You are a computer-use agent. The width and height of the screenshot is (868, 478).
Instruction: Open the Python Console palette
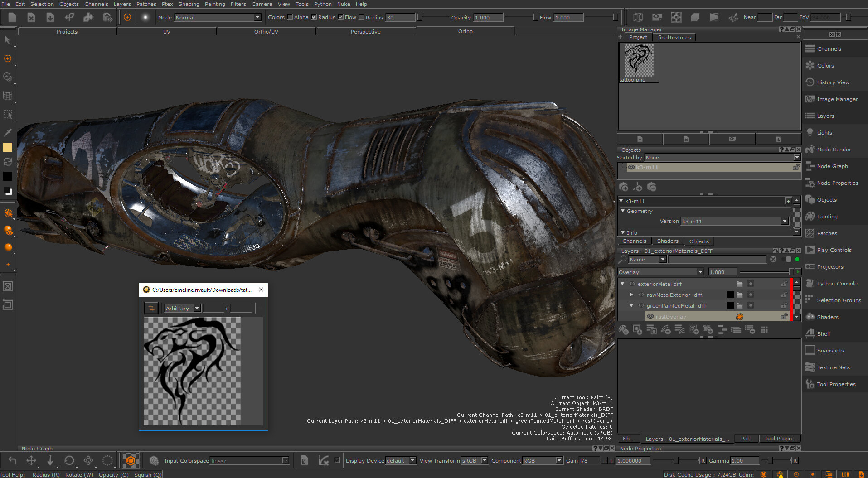click(x=837, y=284)
